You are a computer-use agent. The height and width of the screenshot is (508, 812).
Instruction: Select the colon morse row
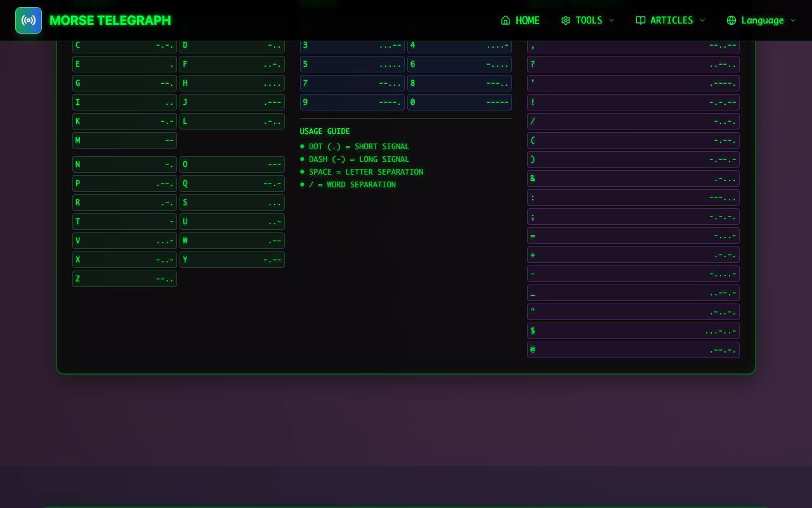[633, 197]
